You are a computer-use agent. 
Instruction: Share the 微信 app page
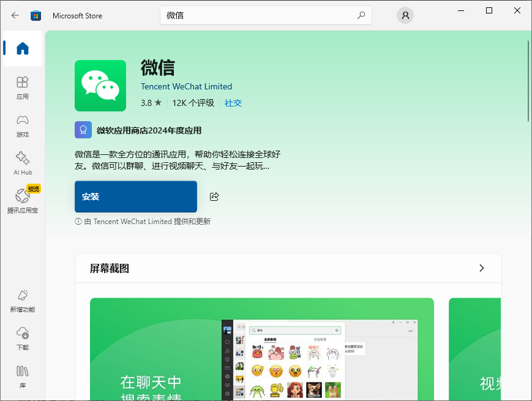tap(213, 197)
